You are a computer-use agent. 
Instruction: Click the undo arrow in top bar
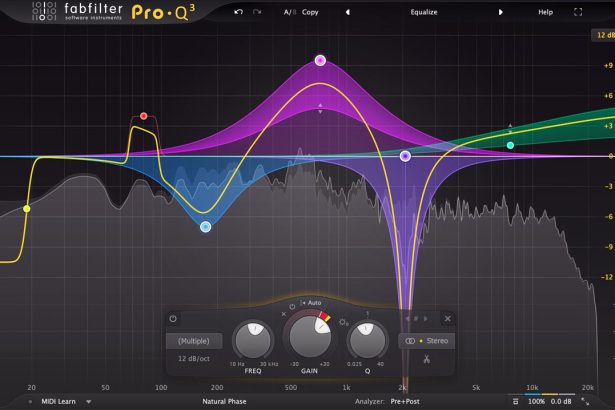238,12
